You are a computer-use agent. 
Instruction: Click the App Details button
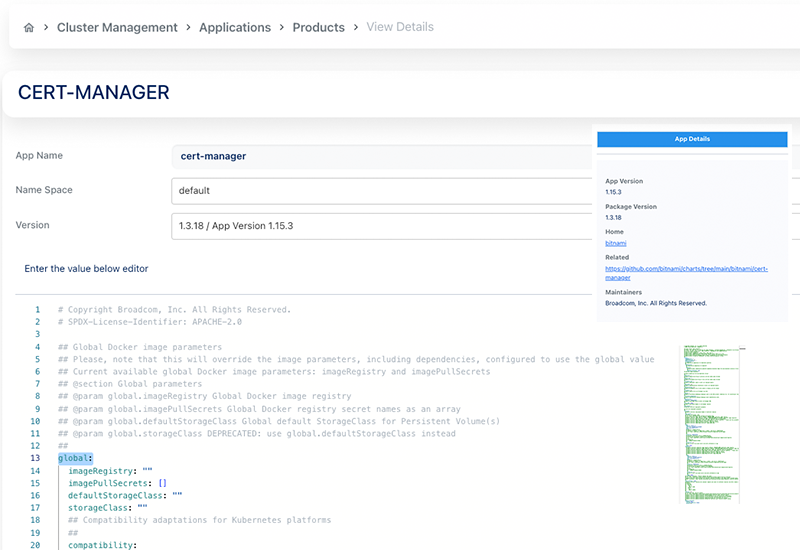tap(692, 139)
